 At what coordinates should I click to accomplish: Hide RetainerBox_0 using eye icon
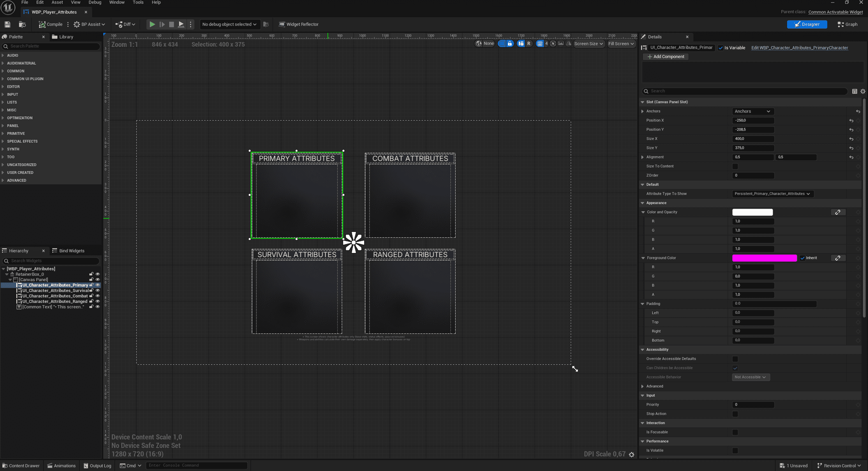(x=97, y=274)
